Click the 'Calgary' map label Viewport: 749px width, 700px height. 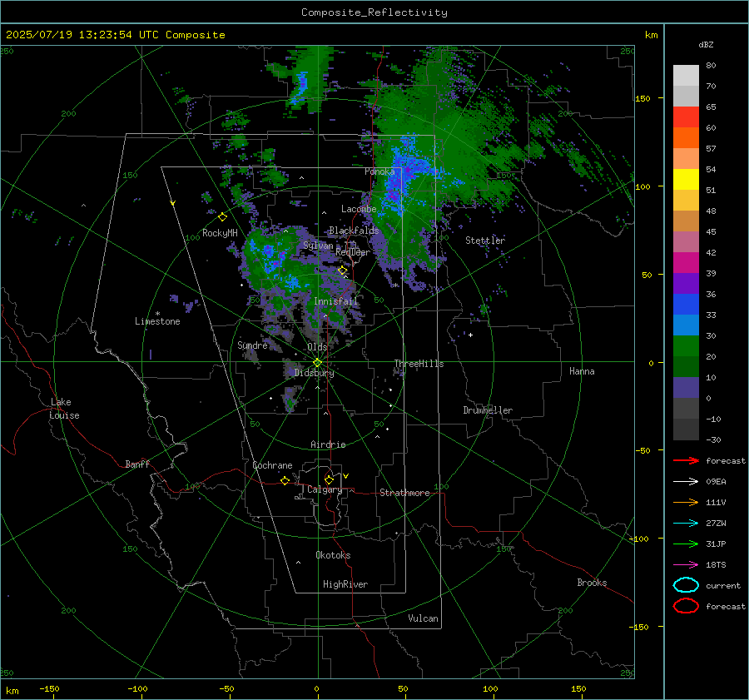pyautogui.click(x=325, y=489)
